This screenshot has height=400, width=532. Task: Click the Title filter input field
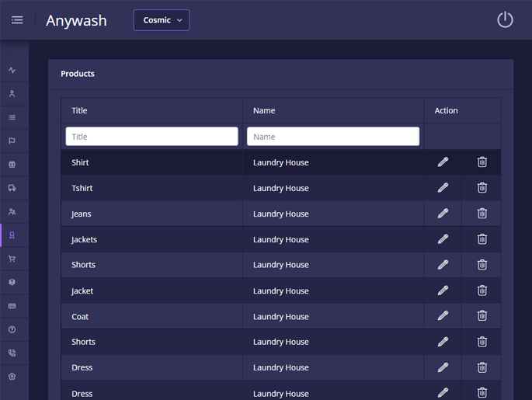pos(151,137)
